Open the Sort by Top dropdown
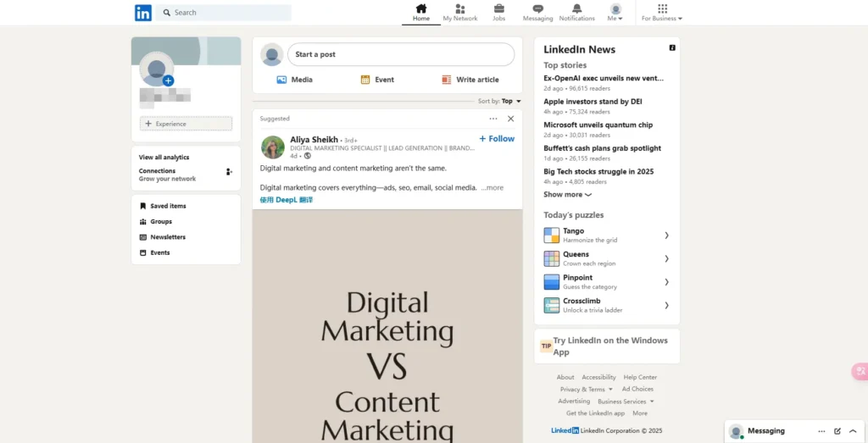This screenshot has height=443, width=868. pos(500,101)
